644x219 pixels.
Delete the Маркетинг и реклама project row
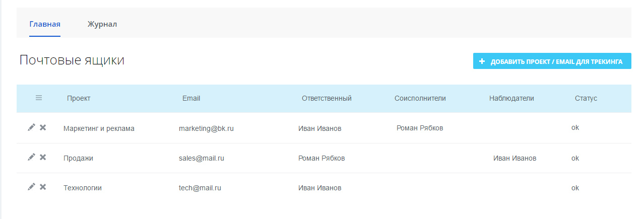click(x=43, y=128)
